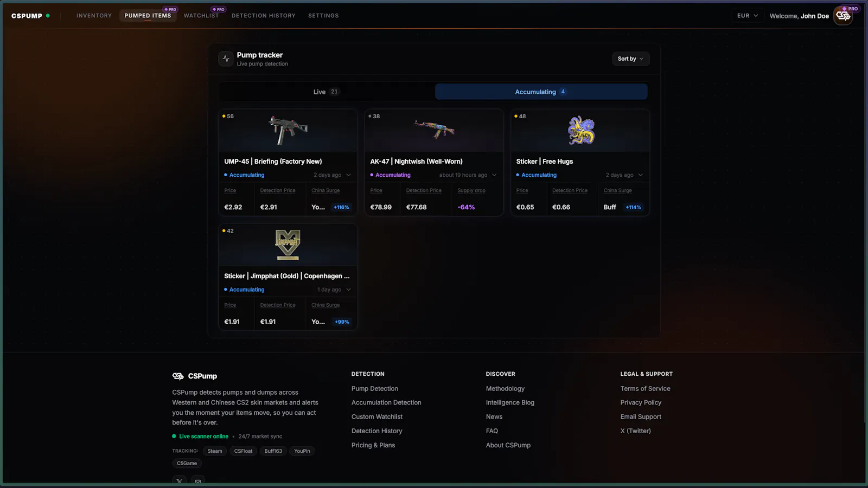This screenshot has width=868, height=488.
Task: Click the green live status dot by CSPUMP
Action: click(48, 16)
